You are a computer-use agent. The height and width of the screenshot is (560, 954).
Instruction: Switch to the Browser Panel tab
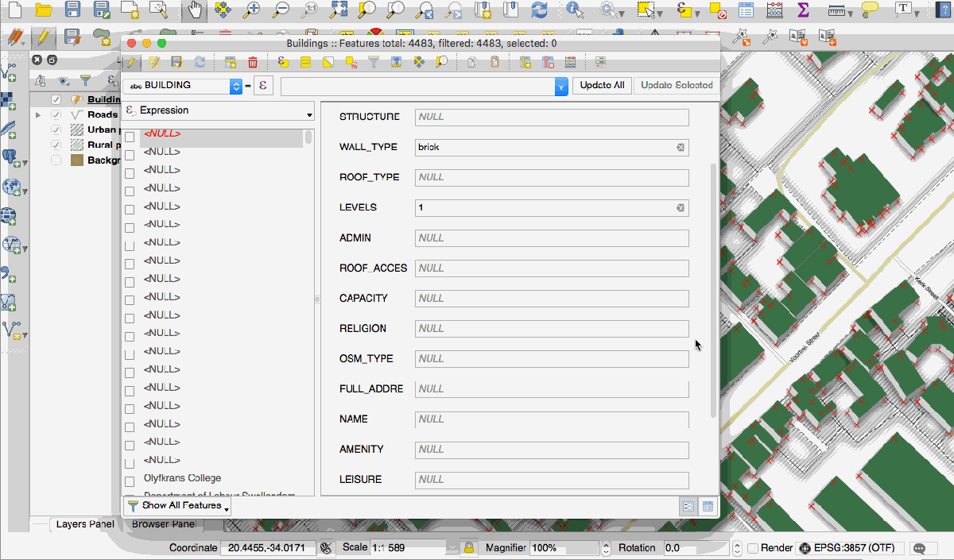[x=163, y=524]
